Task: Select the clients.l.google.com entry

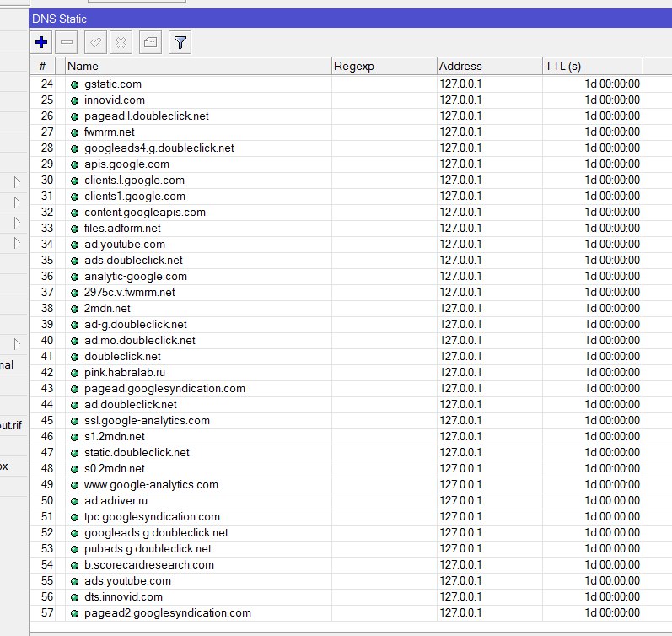Action: click(134, 181)
